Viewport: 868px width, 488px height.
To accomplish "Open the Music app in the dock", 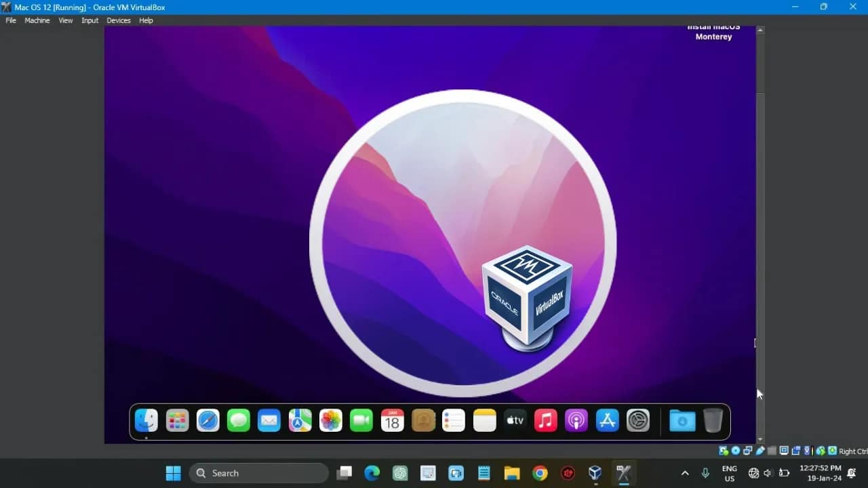I will pos(545,420).
